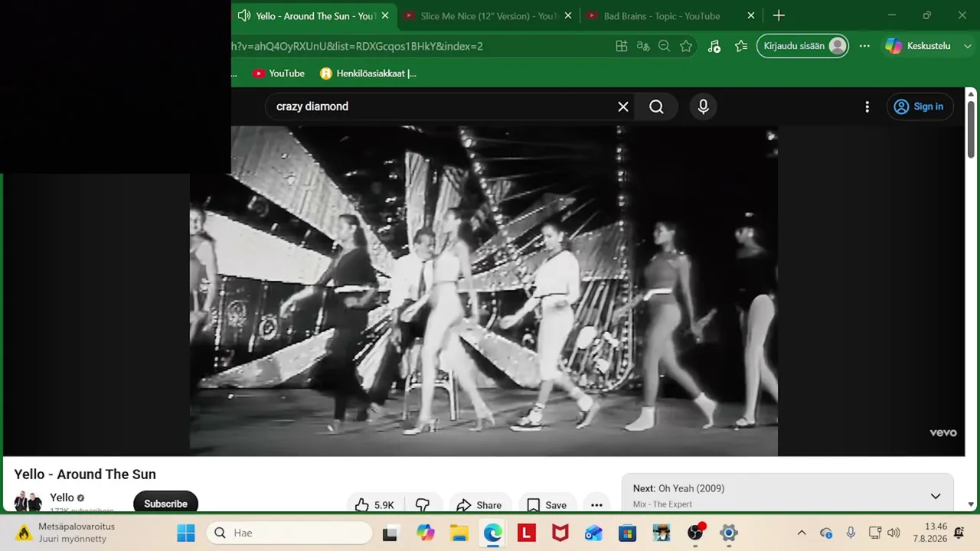
Task: Clear the "crazy diamond" search text
Action: (623, 106)
